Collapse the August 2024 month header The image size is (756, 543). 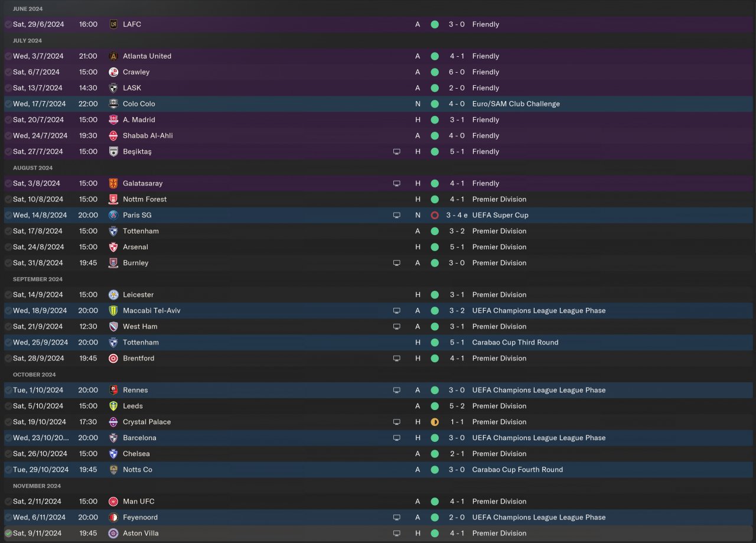click(32, 168)
